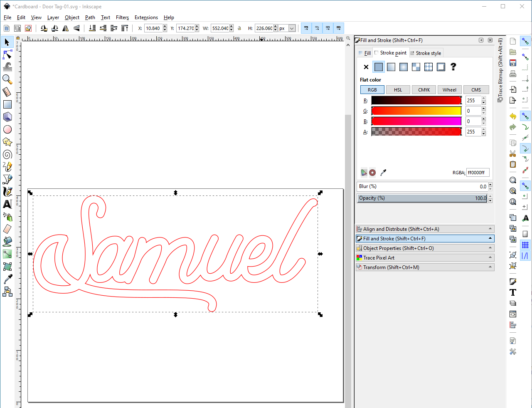
Task: Click the Undo arrow icon
Action: point(513,116)
